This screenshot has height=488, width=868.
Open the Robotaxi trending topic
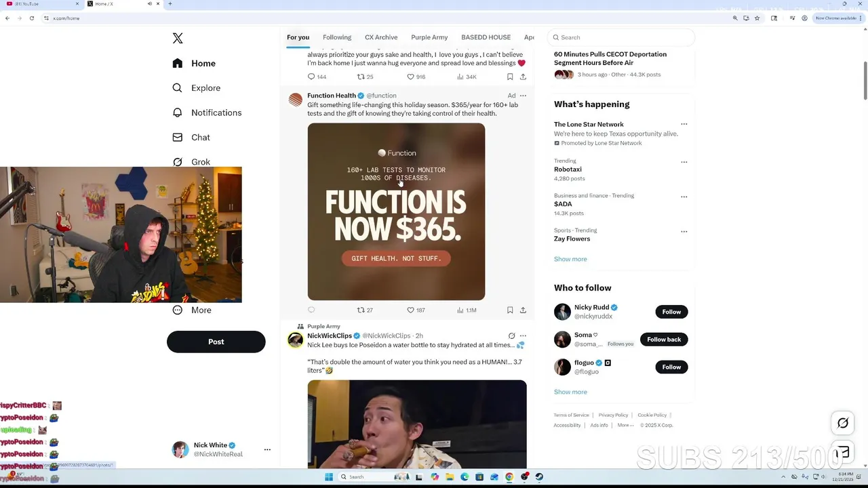tap(568, 169)
